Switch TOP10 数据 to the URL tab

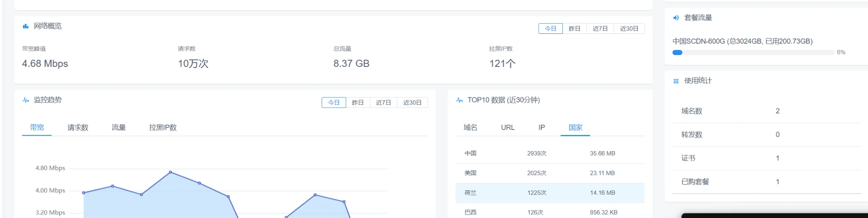pos(508,127)
